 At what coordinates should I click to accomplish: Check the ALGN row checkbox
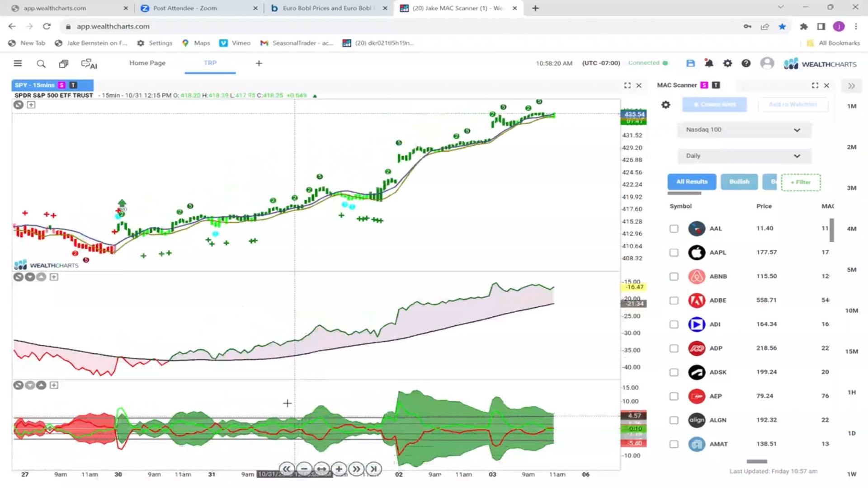click(674, 420)
